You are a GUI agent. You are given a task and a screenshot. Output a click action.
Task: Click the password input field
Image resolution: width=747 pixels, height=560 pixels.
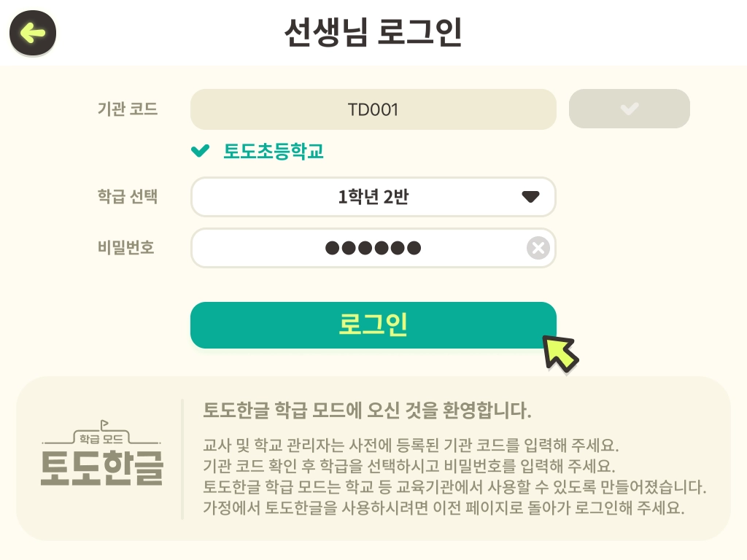373,248
